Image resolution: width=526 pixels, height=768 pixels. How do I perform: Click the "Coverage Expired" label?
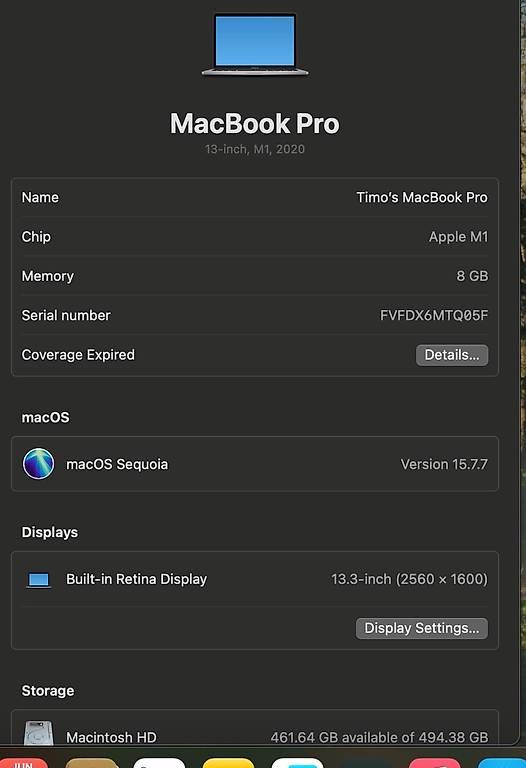(78, 355)
